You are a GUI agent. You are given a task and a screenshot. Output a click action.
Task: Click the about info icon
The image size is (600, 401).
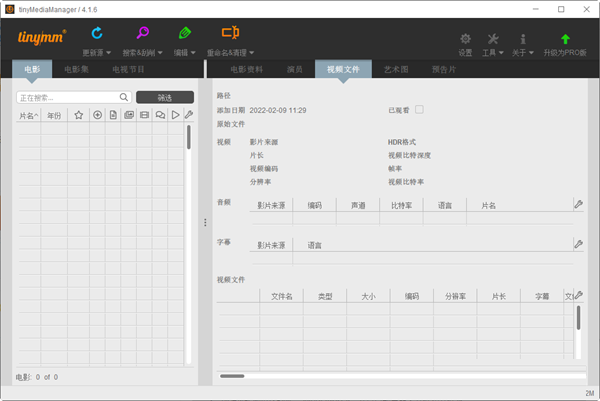coord(523,39)
